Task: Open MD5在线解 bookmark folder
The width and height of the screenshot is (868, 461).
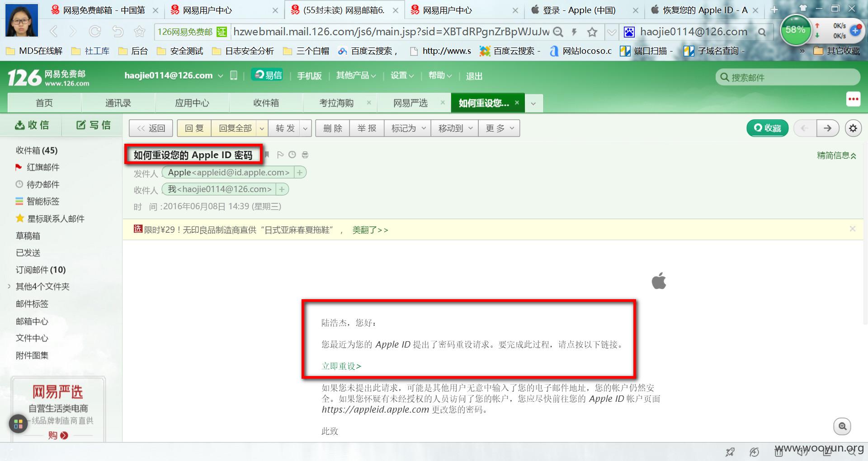Action: click(x=34, y=51)
